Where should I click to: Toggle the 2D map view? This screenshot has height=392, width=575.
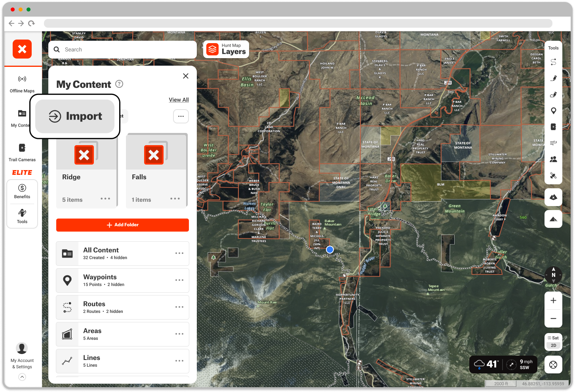(553, 345)
